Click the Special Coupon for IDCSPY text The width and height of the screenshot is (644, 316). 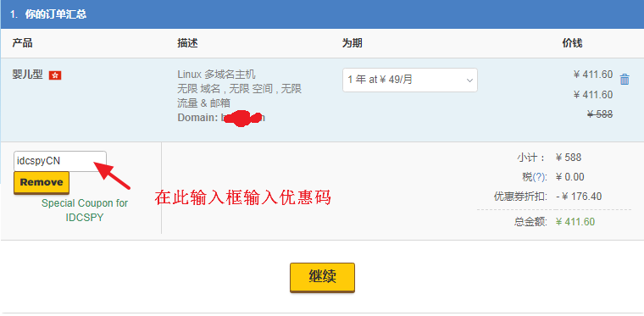[x=85, y=211]
